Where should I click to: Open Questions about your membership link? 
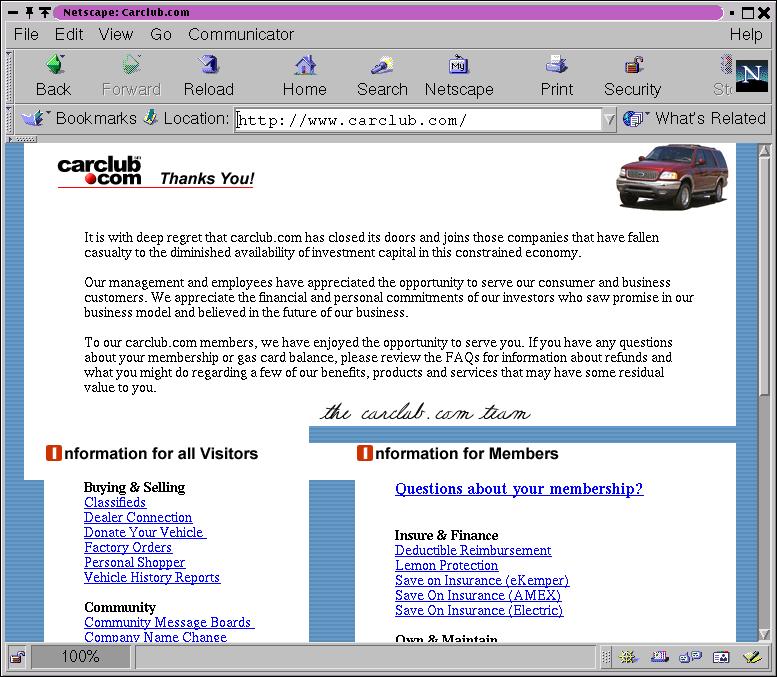(x=519, y=489)
